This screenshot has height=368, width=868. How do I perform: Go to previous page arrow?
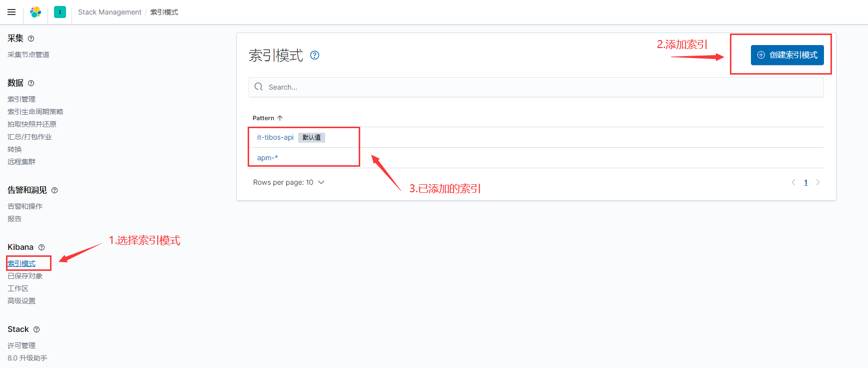(793, 182)
